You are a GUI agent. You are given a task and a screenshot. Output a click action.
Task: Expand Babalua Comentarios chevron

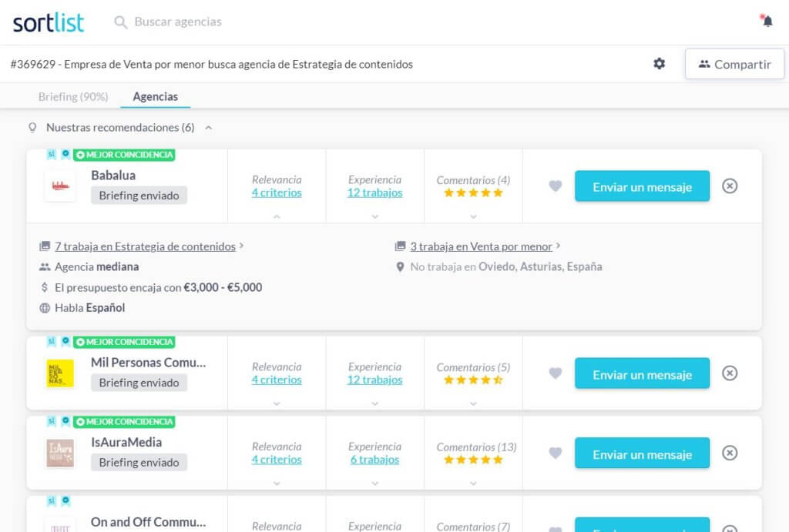474,216
